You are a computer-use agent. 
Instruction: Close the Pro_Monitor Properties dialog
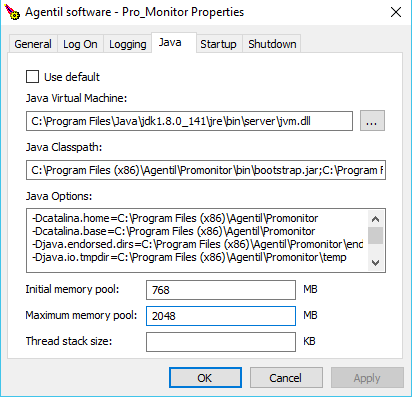click(396, 12)
